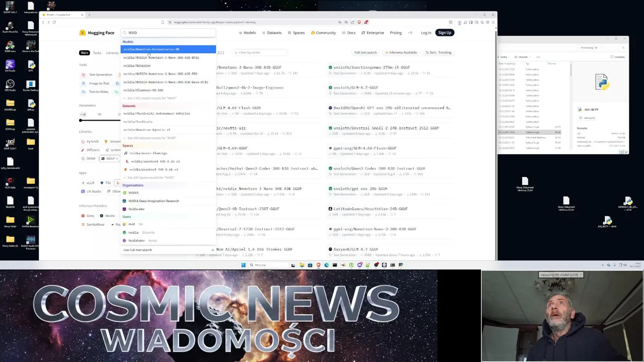Viewport: 644px width, 362px height.
Task: Open the Enterprise nav link
Action: tap(373, 33)
